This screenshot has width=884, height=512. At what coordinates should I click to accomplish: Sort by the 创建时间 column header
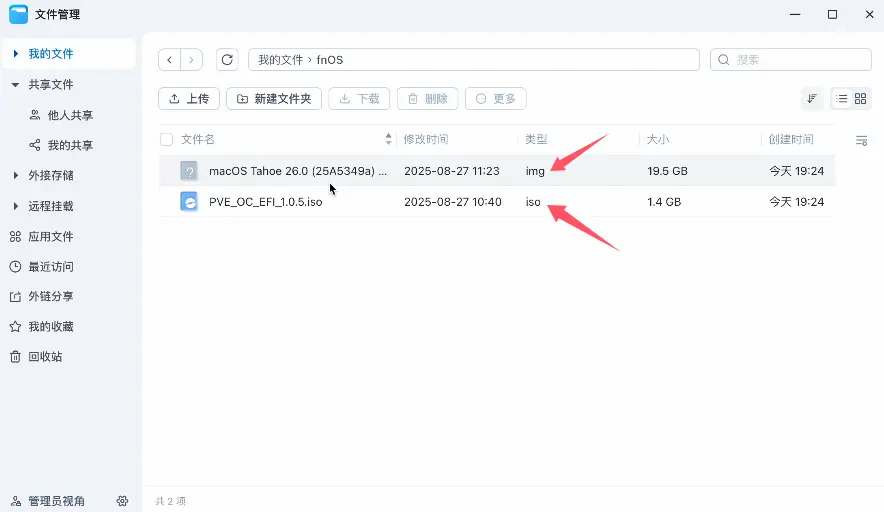pyautogui.click(x=791, y=139)
